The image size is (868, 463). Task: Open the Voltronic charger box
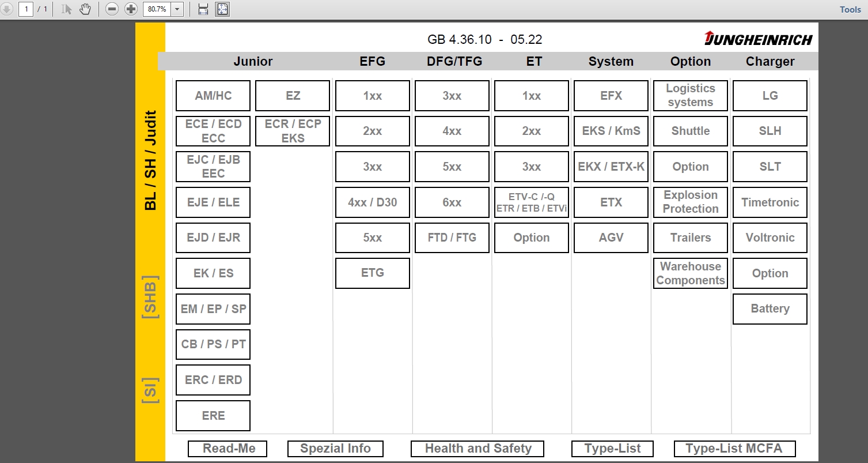pyautogui.click(x=770, y=238)
